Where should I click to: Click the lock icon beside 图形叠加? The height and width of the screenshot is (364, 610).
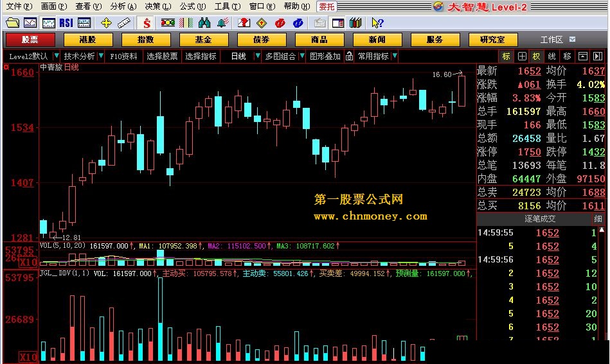coord(349,56)
